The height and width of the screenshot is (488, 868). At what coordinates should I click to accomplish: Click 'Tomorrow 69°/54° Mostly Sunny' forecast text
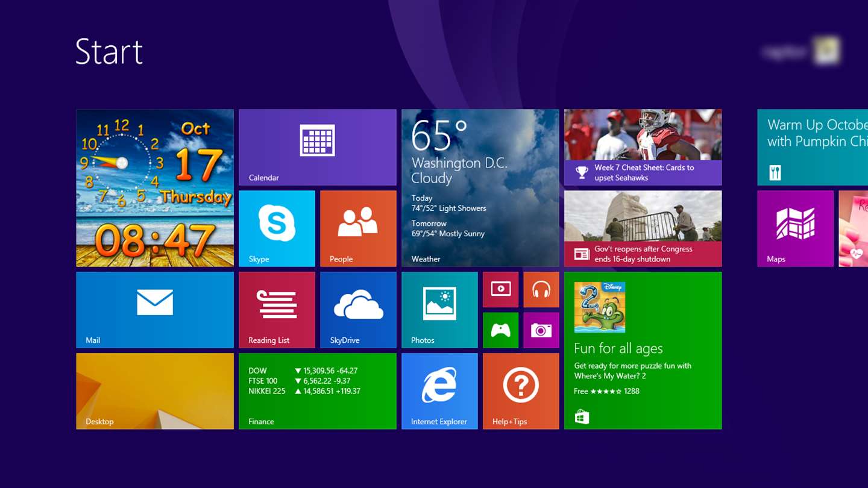click(x=448, y=228)
